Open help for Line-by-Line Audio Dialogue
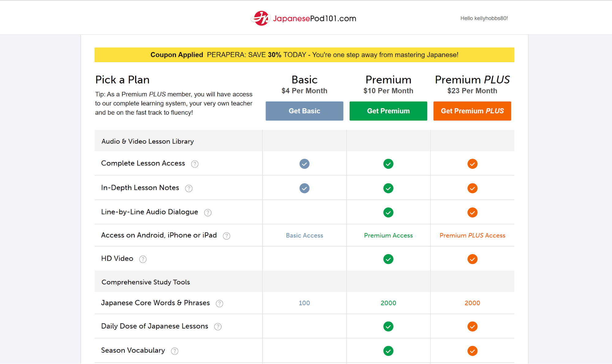 pyautogui.click(x=208, y=213)
